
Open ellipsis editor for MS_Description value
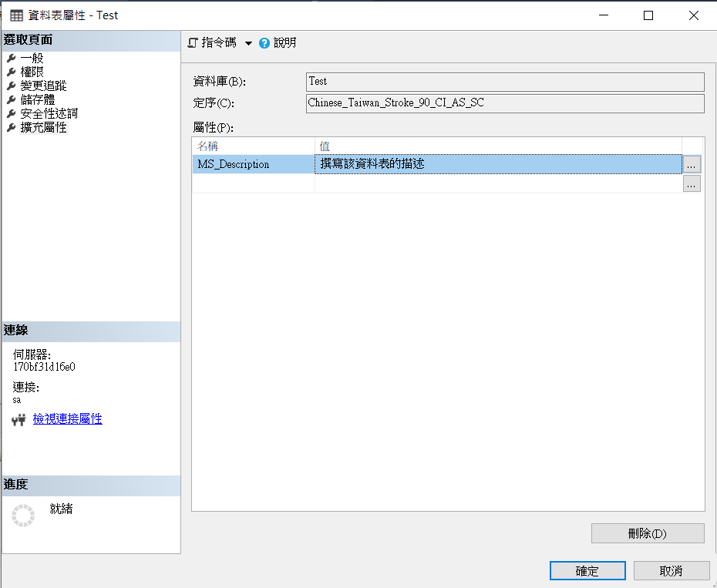(692, 165)
